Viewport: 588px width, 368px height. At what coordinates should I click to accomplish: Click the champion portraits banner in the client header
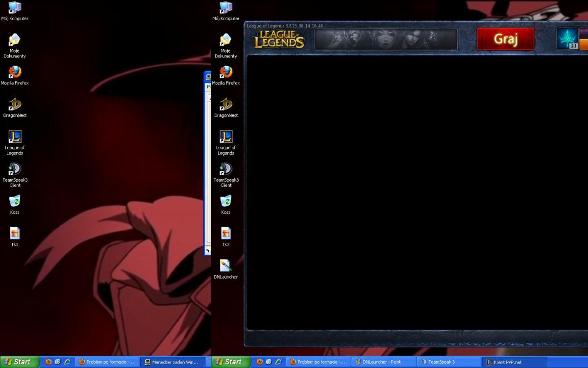386,39
